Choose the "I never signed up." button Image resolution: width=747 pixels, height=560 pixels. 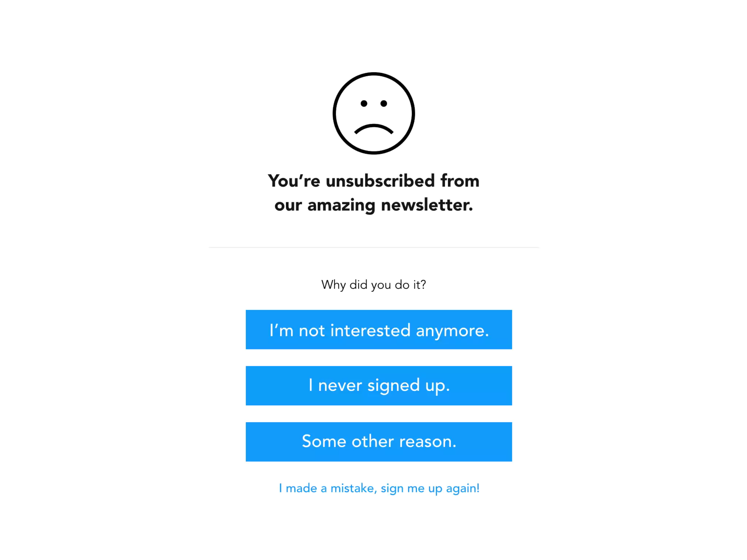tap(378, 385)
